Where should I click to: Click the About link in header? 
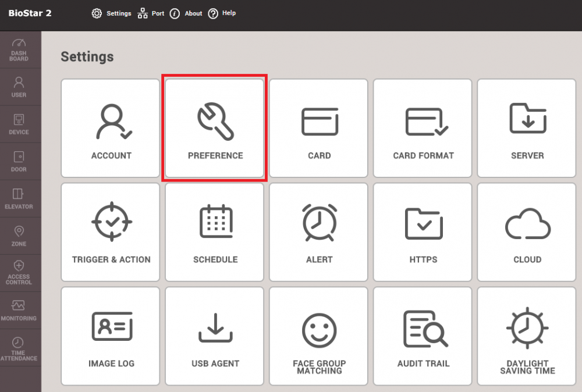tap(186, 13)
